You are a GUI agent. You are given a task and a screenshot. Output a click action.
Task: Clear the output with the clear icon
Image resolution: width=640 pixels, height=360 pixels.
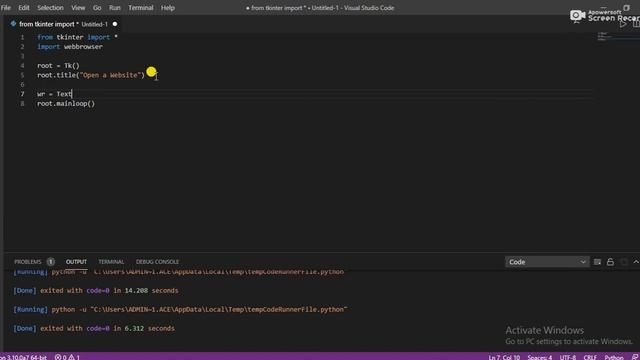[x=597, y=262]
